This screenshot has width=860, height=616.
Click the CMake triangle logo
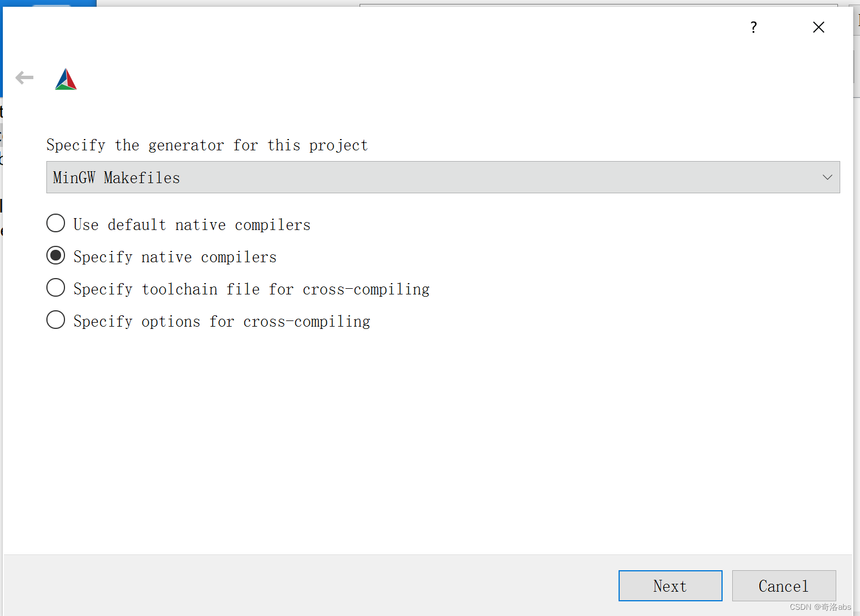(65, 79)
